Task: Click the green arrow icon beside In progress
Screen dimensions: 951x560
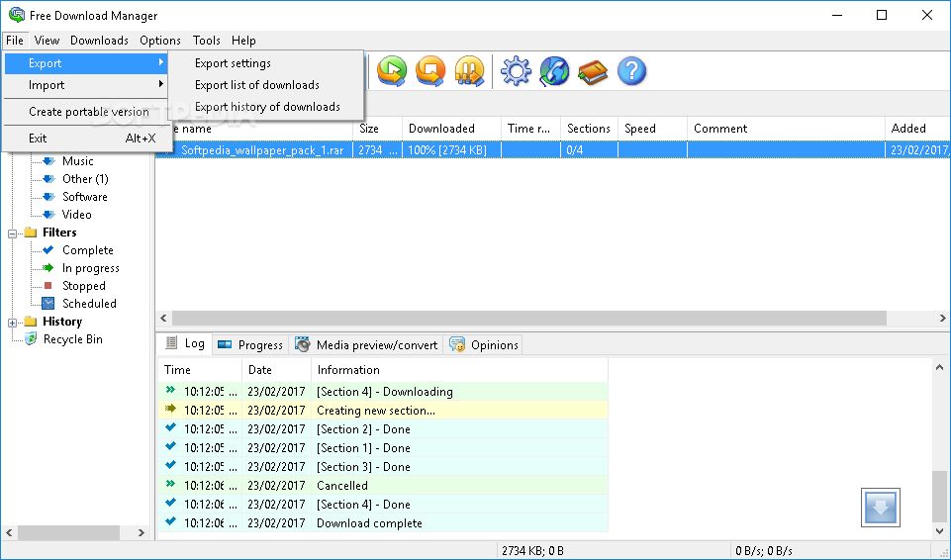Action: 48,267
